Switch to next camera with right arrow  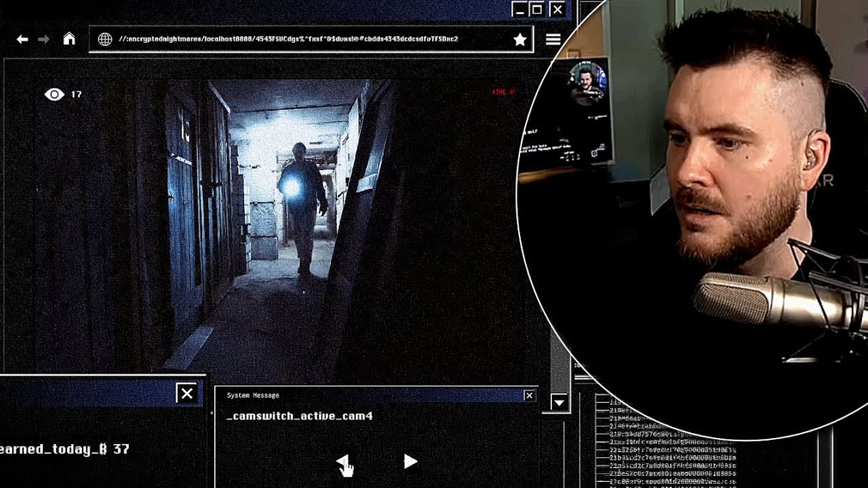(x=410, y=462)
